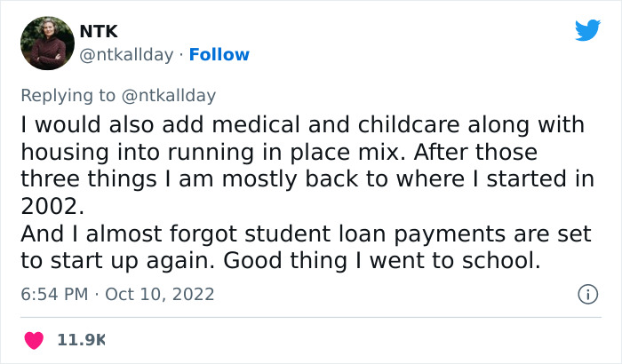This screenshot has width=622, height=364.
Task: Follow the NTK account
Action: pyautogui.click(x=219, y=55)
